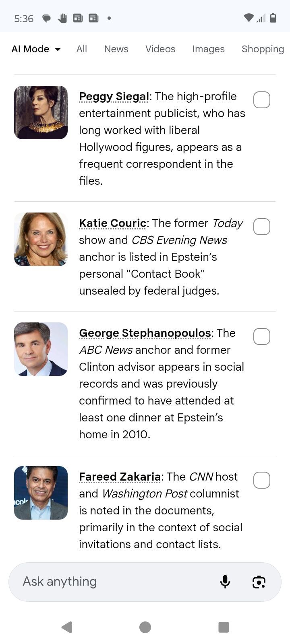Select the Katie Couric checkbox
The image size is (290, 644).
point(261,227)
